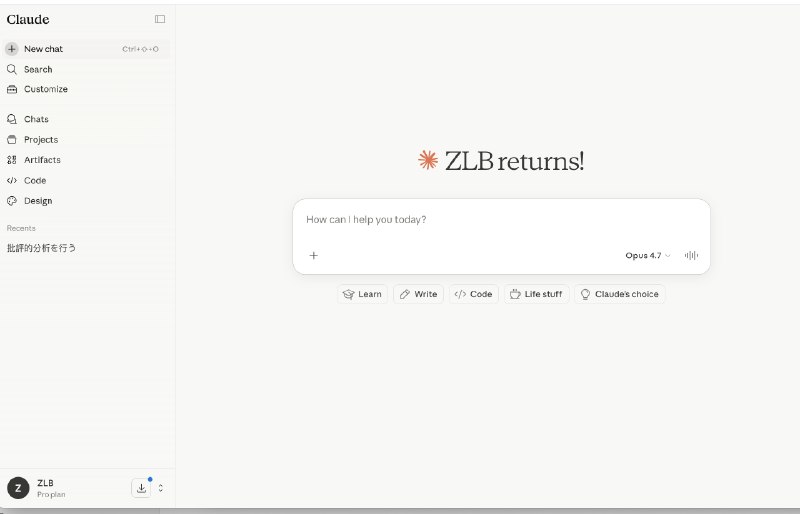Expand the Opus 4.7 model selector
800x514 pixels.
(648, 256)
